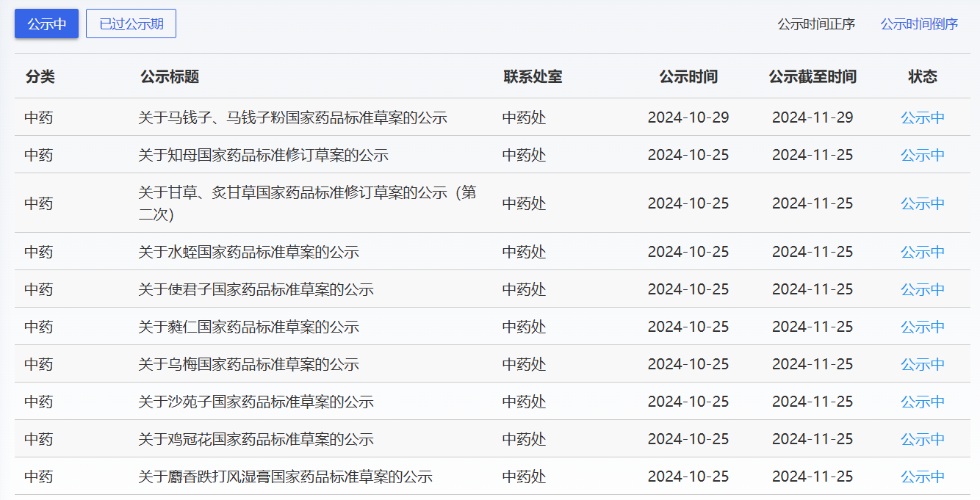Switch to the 已过公示期 tab
The height and width of the screenshot is (500, 980).
pyautogui.click(x=131, y=24)
